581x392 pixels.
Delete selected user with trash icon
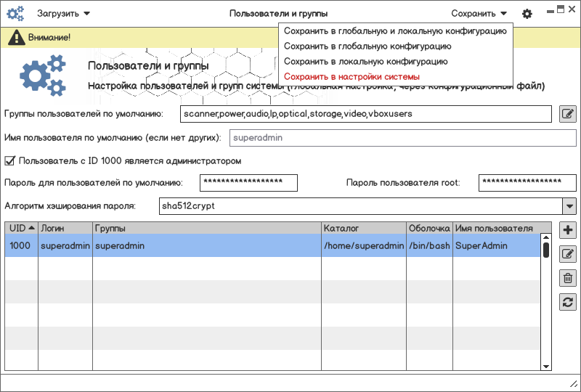[x=568, y=278]
